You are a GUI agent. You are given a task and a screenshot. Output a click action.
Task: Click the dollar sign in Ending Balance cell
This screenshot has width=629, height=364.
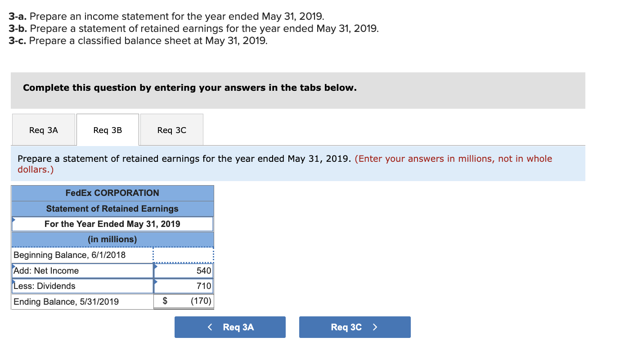[x=165, y=301]
